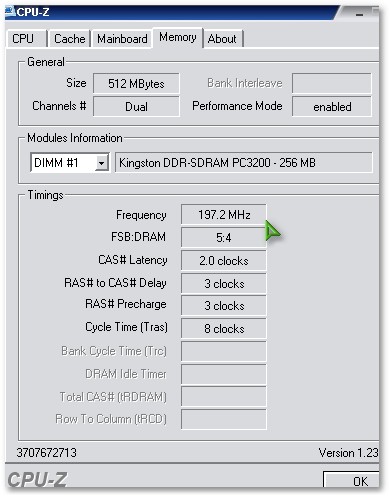
Task: Click the greyed-out Bank Cycle Time (Trc) label
Action: click(114, 351)
